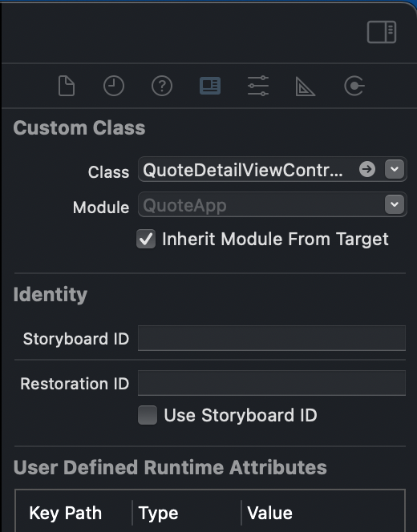The width and height of the screenshot is (417, 532).
Task: Open the History inspector tab
Action: point(114,86)
